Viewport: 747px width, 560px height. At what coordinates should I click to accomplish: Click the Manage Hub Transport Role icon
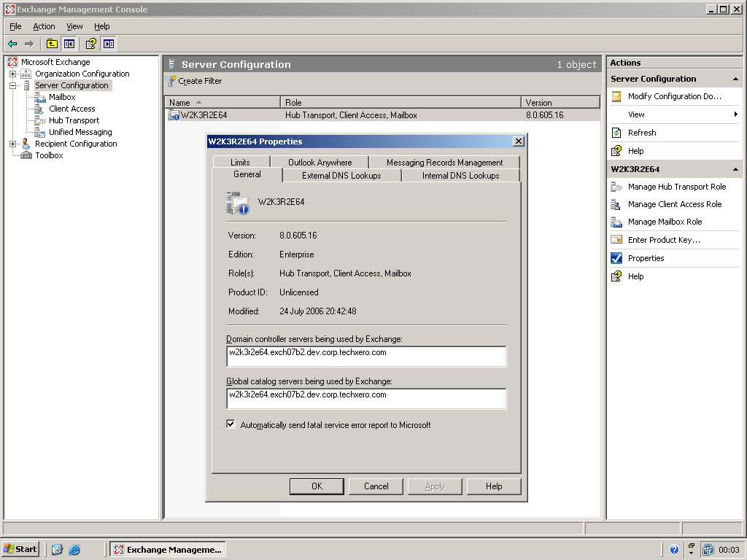pos(616,187)
